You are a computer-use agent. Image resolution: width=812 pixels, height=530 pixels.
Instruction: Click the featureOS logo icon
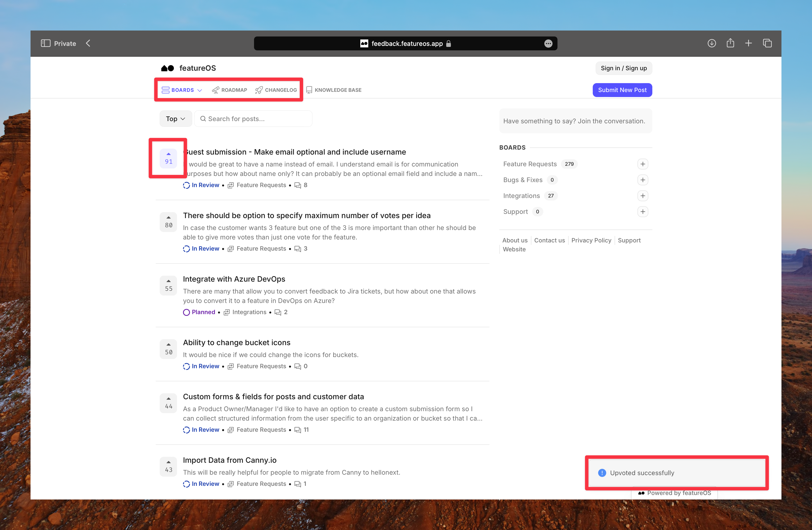[x=168, y=68]
